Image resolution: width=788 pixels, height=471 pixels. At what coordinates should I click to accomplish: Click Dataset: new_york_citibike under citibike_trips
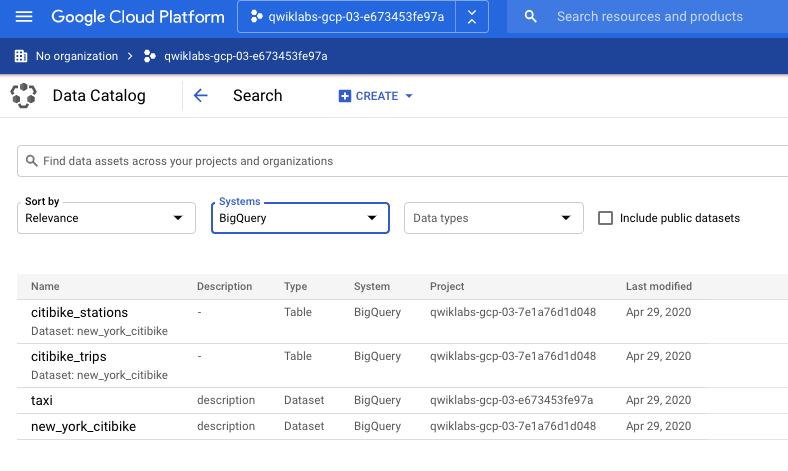(100, 375)
